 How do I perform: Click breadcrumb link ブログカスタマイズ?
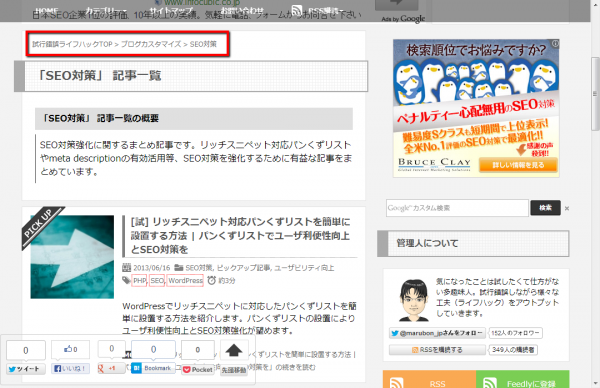point(151,44)
